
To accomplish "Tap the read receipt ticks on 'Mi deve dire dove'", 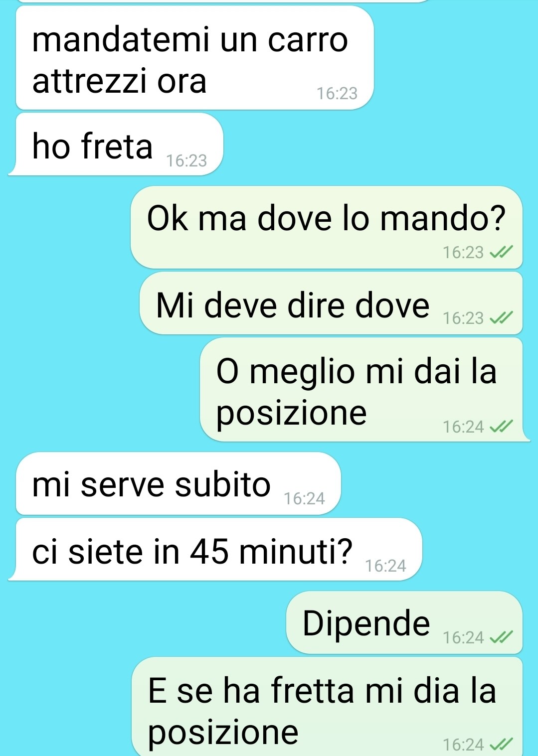I will (x=501, y=318).
